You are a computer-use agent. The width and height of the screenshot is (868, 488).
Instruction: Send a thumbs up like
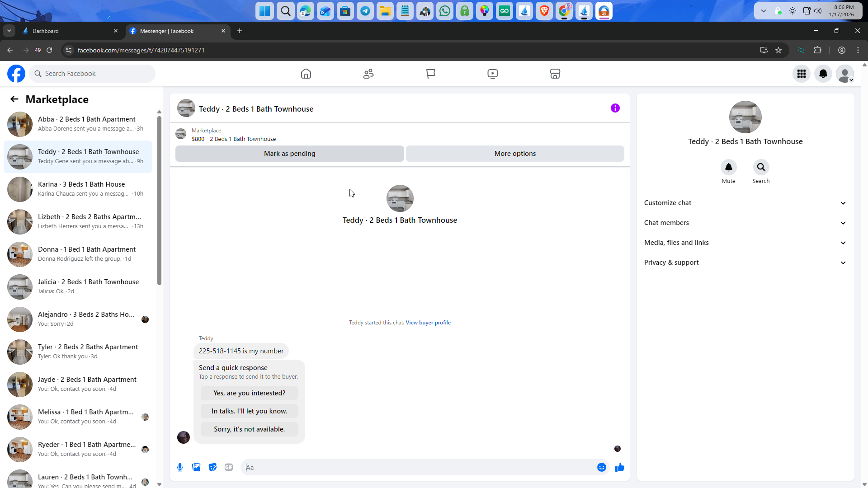pyautogui.click(x=619, y=467)
